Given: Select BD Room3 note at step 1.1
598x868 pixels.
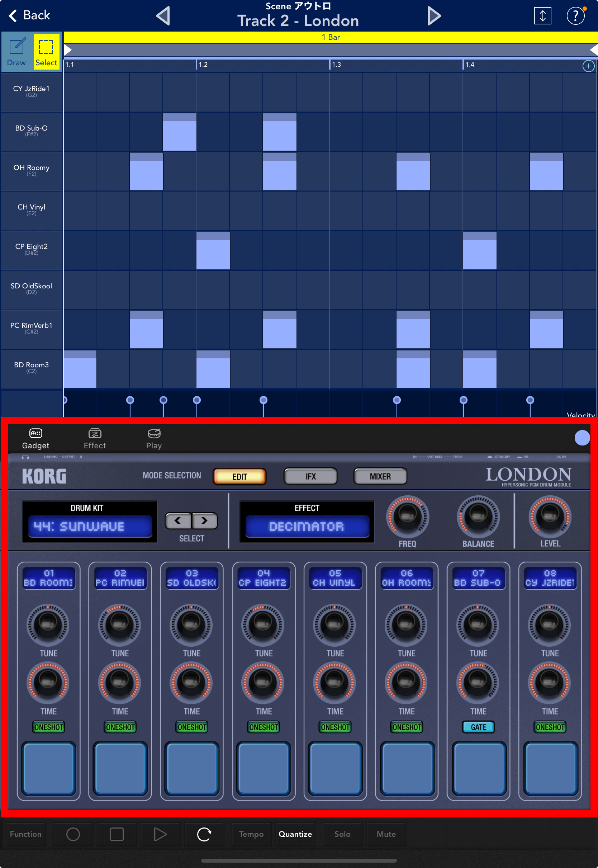Looking at the screenshot, I should 80,369.
